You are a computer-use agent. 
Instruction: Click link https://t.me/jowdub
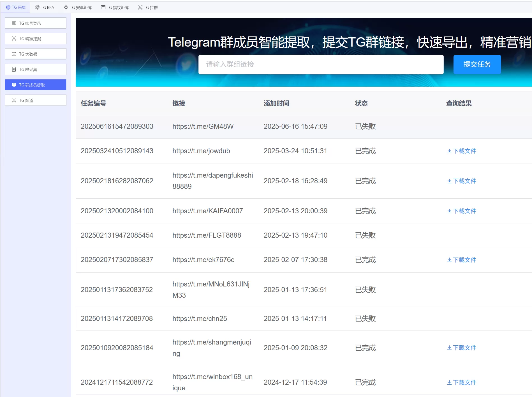(201, 151)
